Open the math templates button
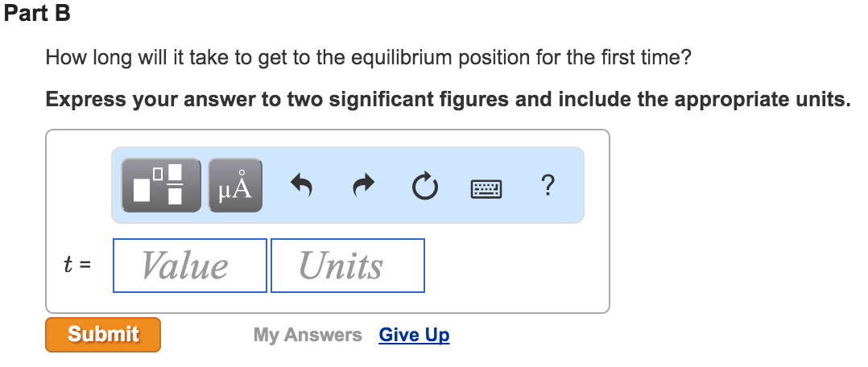This screenshot has width=868, height=367. pos(161,185)
